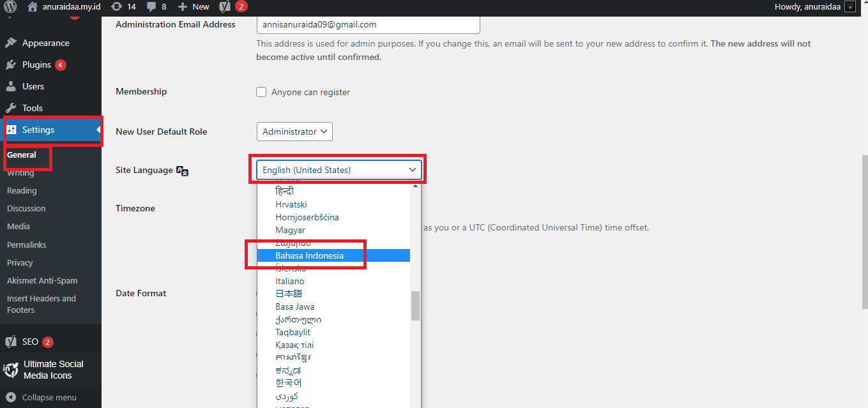The image size is (868, 408).
Task: Click the Administration Email Address field
Action: pyautogui.click(x=368, y=24)
